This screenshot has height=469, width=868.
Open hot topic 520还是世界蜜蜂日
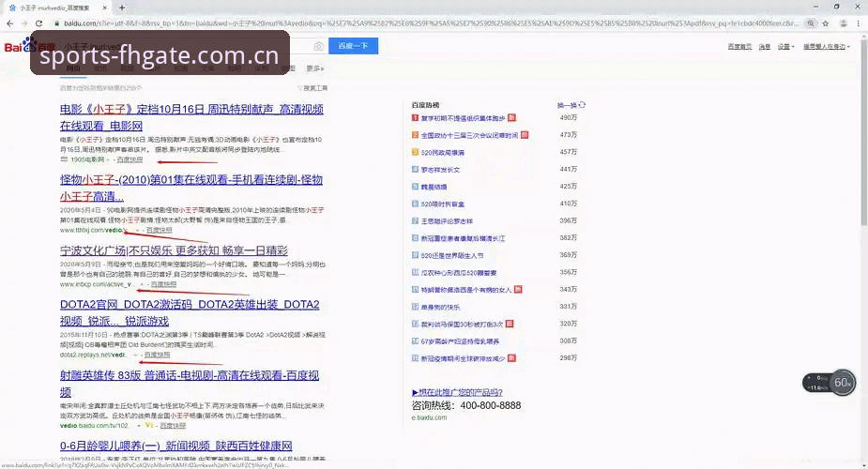(x=451, y=255)
